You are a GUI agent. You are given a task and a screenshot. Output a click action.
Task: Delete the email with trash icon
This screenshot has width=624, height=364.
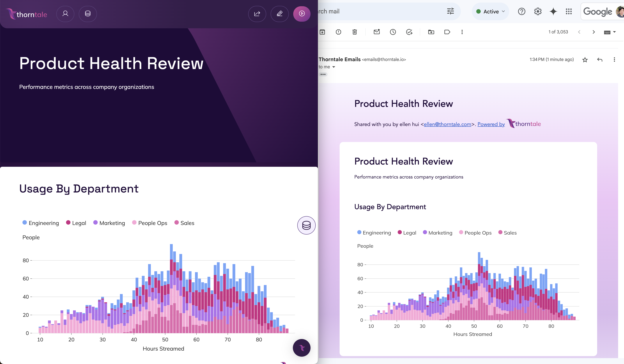355,32
